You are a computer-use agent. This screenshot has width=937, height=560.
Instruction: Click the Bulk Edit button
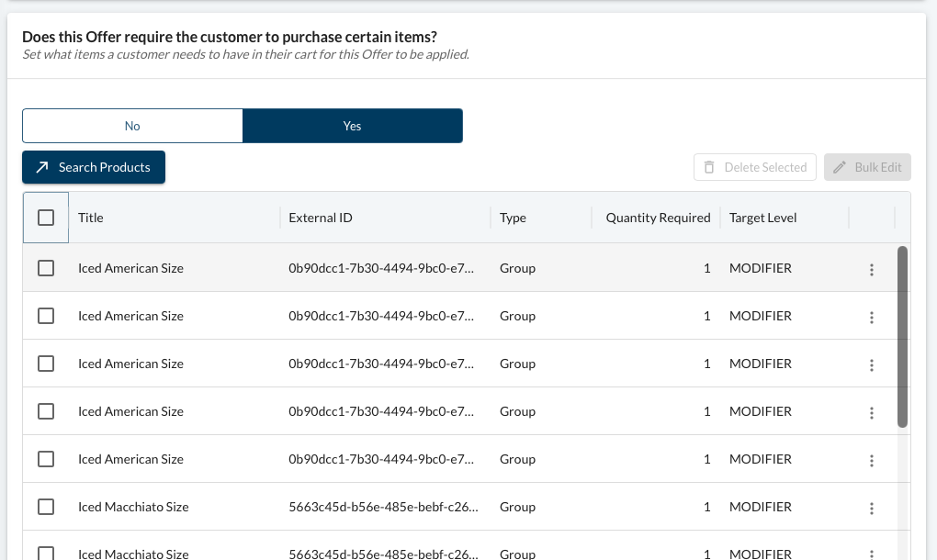click(x=867, y=167)
